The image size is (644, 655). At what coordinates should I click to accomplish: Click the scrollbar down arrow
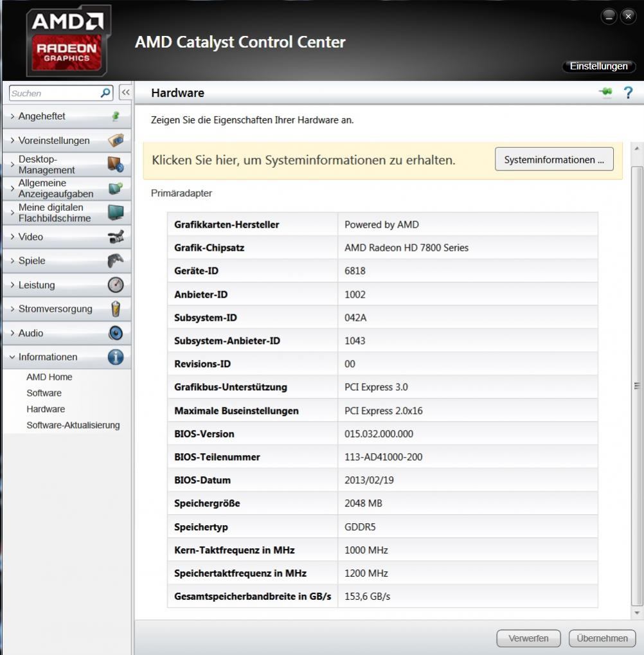click(637, 613)
